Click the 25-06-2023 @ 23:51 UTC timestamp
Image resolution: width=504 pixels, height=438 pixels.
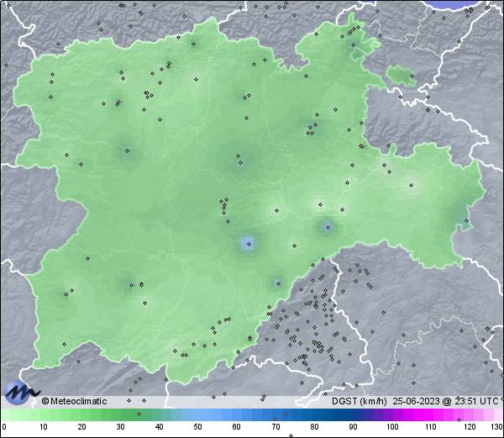[x=445, y=401]
